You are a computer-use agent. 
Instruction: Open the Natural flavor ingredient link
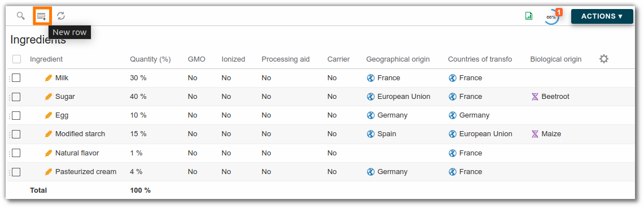coord(77,153)
